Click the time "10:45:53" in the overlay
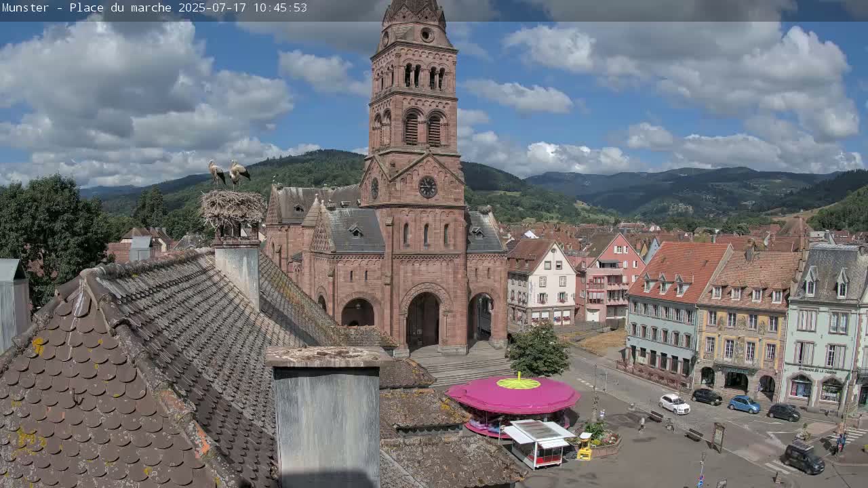 click(279, 8)
